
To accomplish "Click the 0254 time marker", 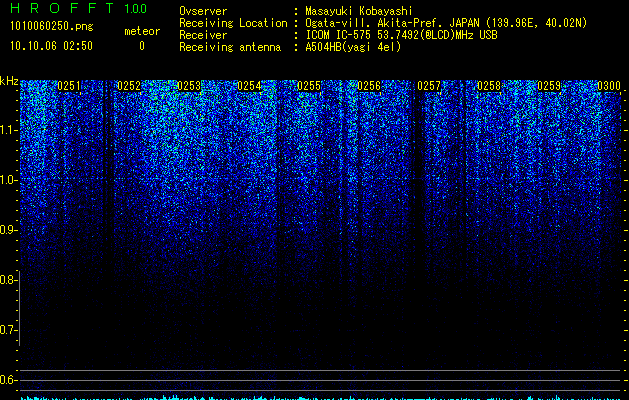I will pos(249,86).
